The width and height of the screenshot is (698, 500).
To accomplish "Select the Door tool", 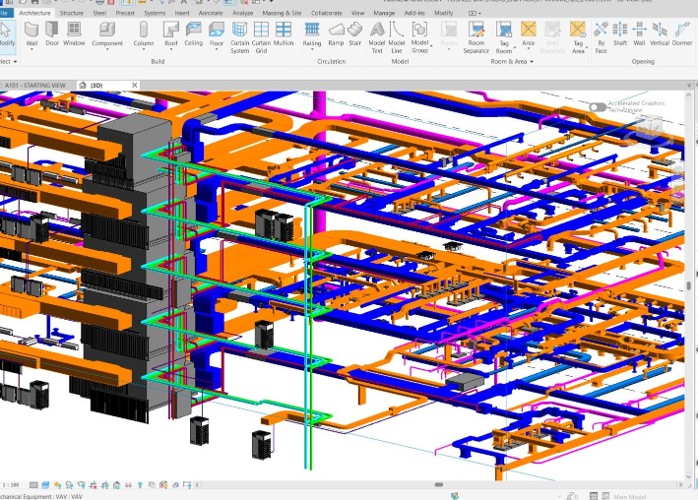I will pyautogui.click(x=52, y=34).
